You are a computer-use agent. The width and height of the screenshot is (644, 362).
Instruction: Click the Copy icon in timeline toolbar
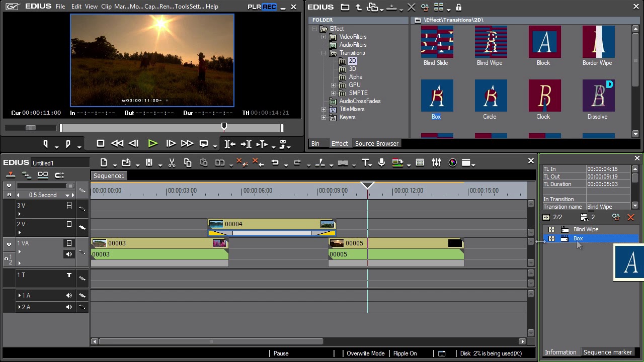188,163
